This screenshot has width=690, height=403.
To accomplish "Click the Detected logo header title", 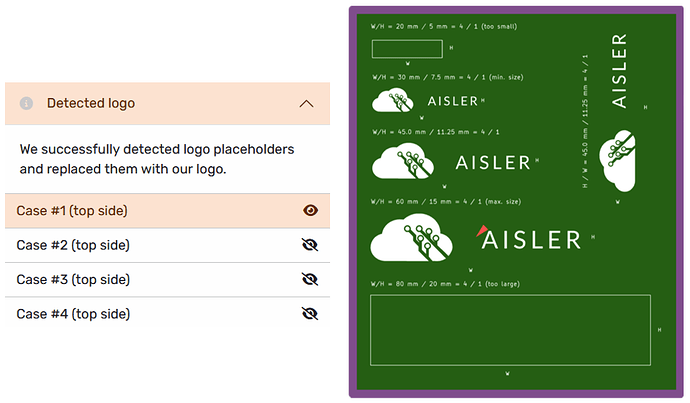I will (x=91, y=103).
